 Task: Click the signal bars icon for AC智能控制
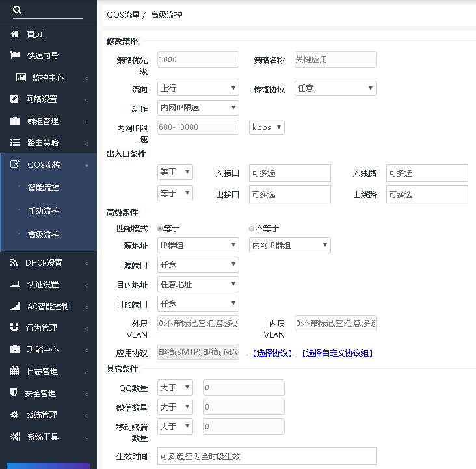coord(15,306)
